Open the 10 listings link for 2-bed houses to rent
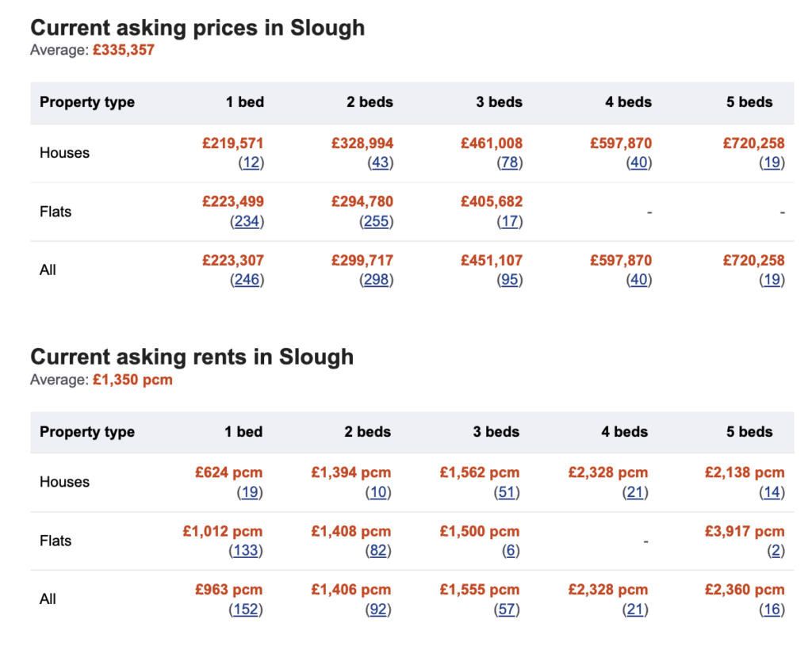This screenshot has width=812, height=646. pos(378,492)
